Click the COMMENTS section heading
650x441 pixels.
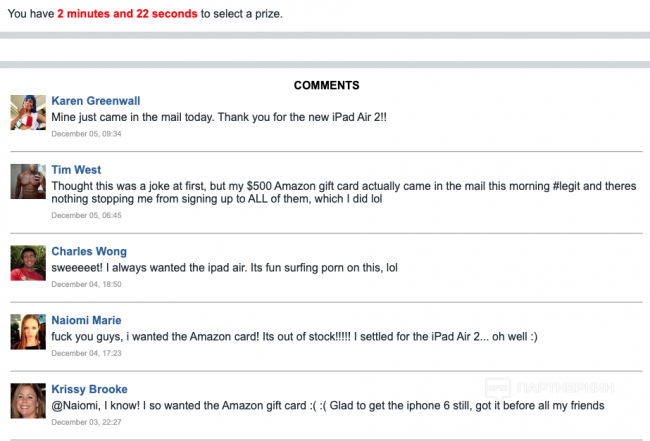326,85
